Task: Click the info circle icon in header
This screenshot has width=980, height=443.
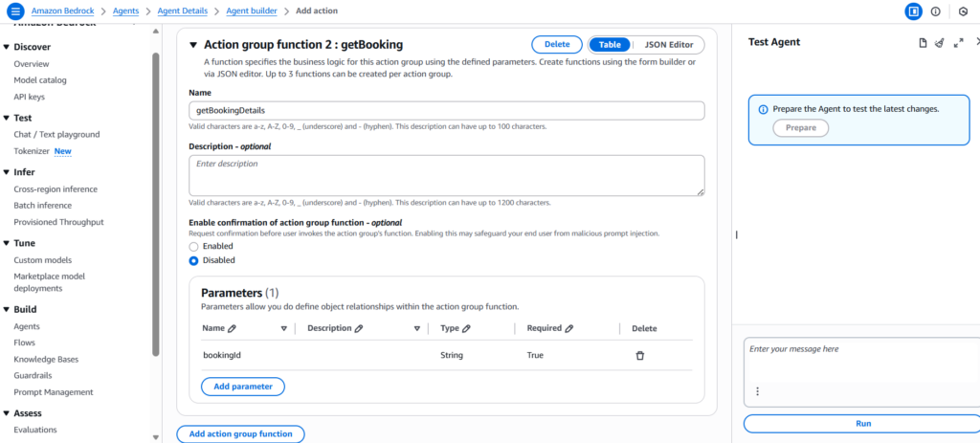Action: coord(935,11)
